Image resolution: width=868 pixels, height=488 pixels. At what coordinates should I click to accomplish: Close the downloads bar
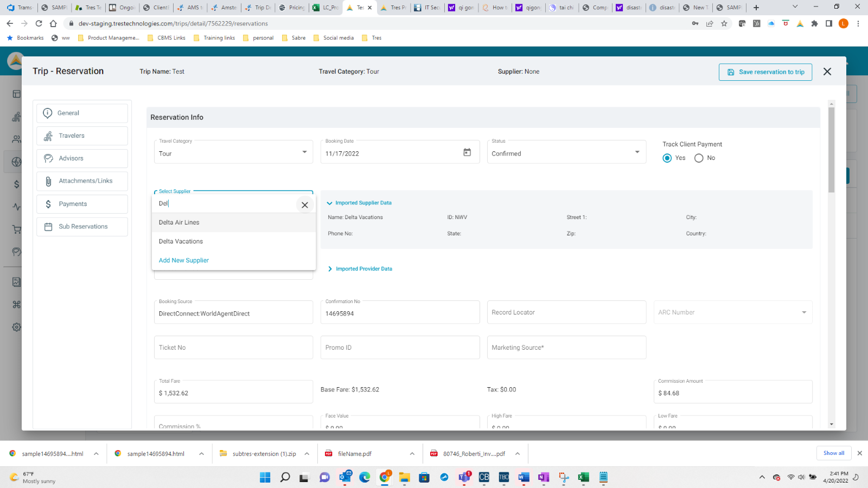point(859,453)
